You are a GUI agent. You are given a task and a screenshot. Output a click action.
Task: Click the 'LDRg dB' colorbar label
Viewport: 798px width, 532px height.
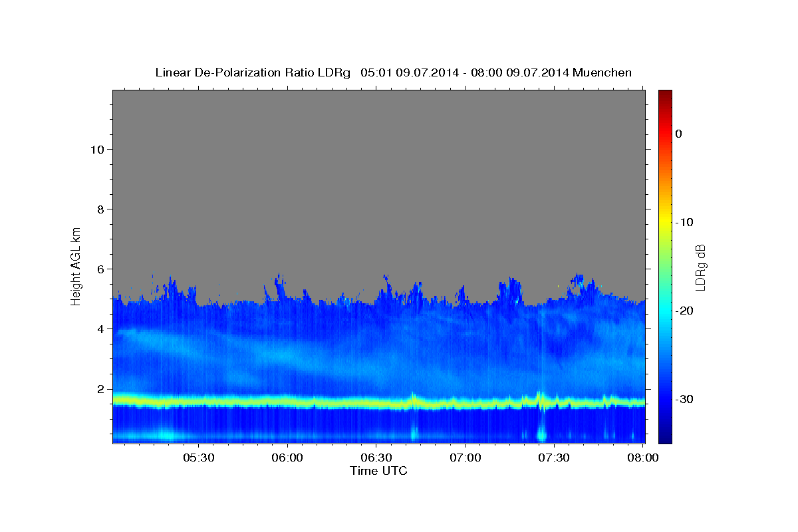pyautogui.click(x=700, y=267)
